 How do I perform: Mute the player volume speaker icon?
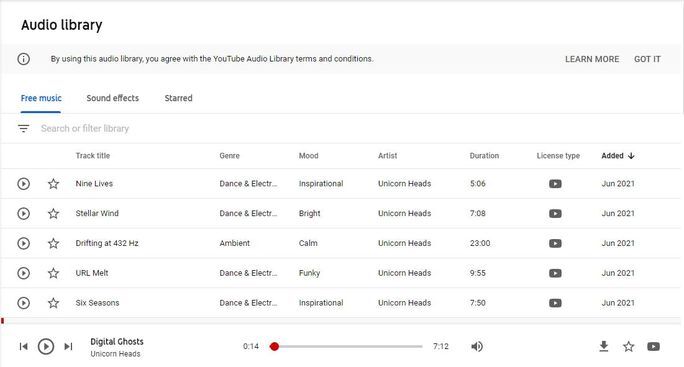coord(477,346)
